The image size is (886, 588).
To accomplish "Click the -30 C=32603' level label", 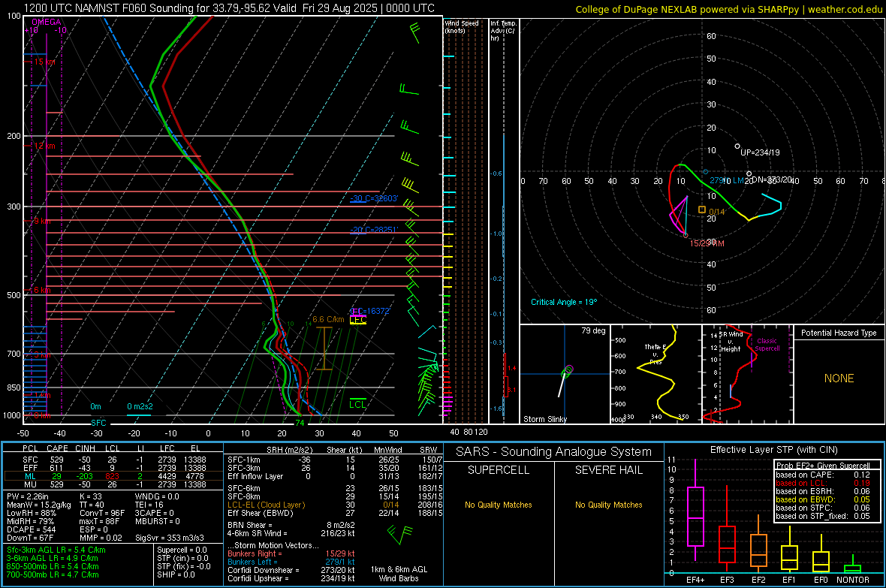I will coord(374,198).
